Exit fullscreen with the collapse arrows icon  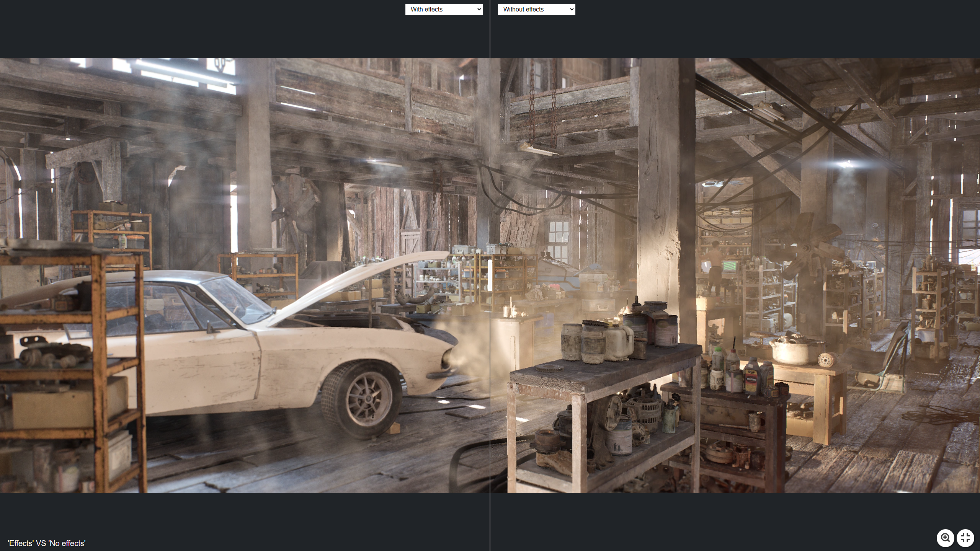pyautogui.click(x=965, y=538)
